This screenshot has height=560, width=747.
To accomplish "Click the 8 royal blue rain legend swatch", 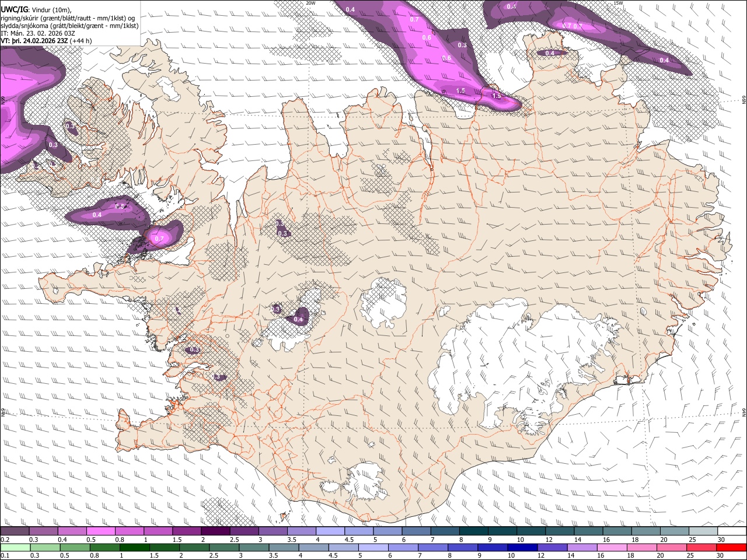I will coord(463,547).
